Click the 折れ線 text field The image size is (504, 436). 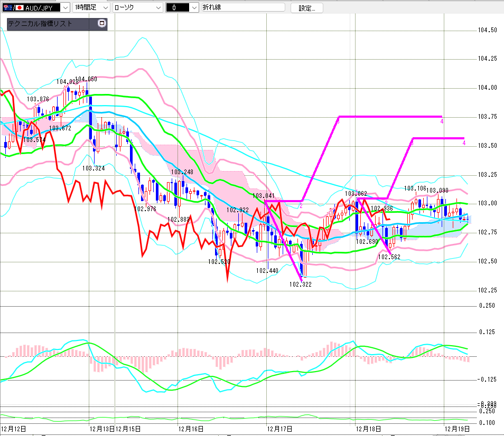pyautogui.click(x=243, y=7)
